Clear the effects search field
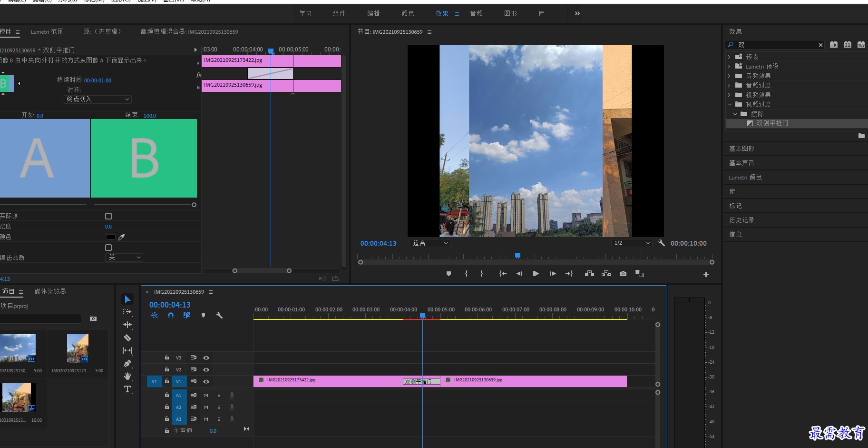This screenshot has width=868, height=448. tap(820, 45)
